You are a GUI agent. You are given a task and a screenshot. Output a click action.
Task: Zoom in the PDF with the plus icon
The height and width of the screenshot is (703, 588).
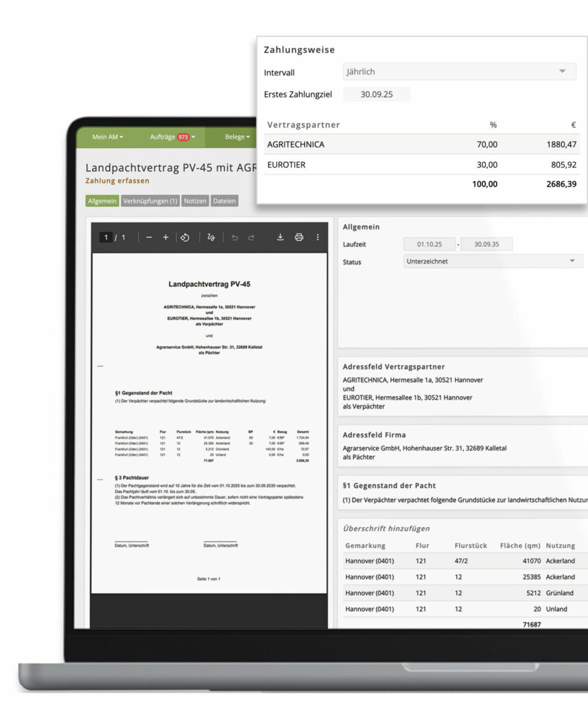(165, 238)
